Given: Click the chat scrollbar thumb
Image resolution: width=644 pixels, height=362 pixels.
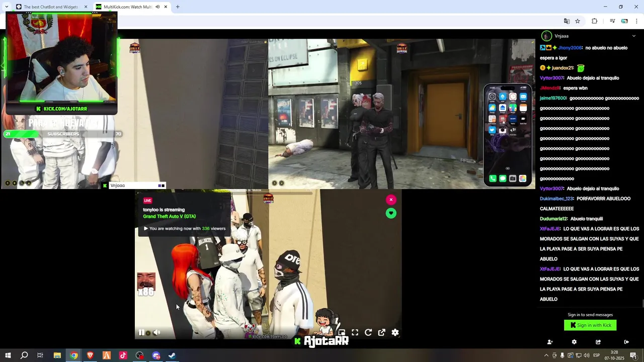Looking at the screenshot, I should tap(642, 303).
